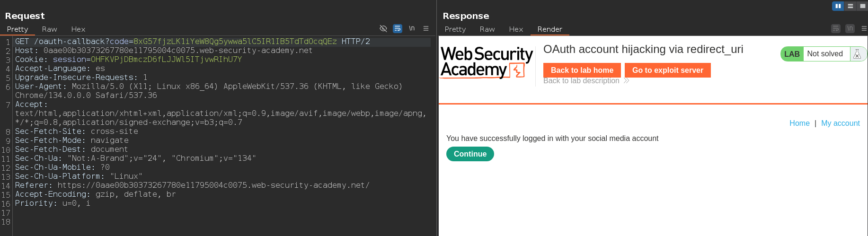Click \n newline icon in Response
868x236 pixels.
point(850,29)
